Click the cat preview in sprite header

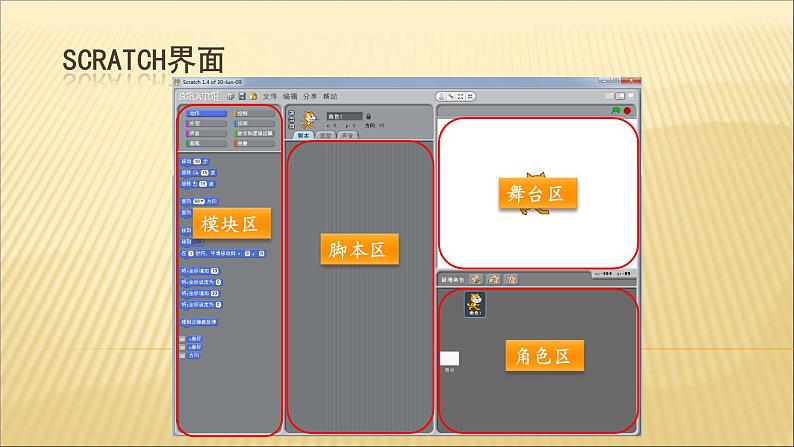(309, 120)
